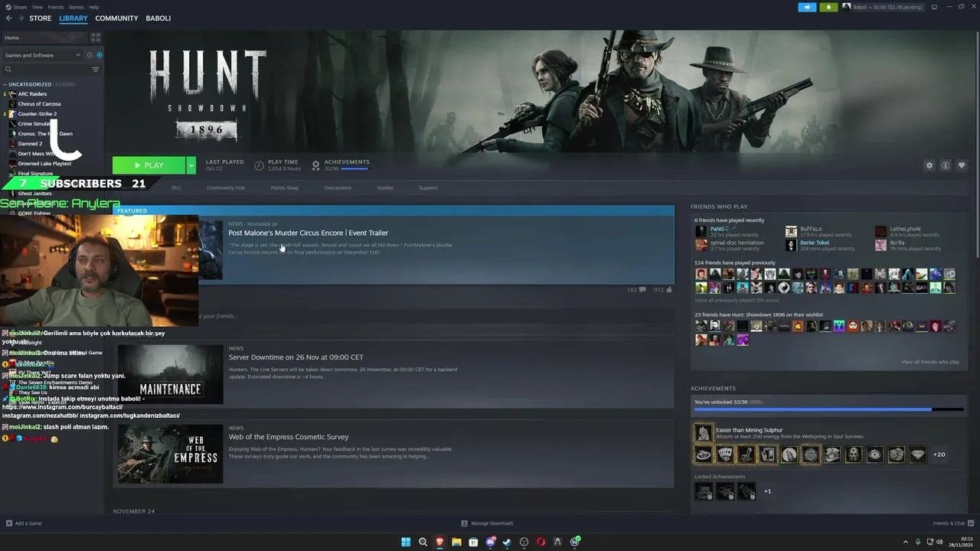Open the Community tab

116,18
